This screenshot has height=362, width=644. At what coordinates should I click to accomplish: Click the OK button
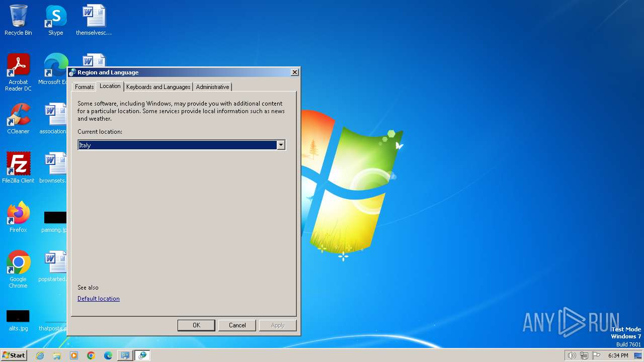(196, 325)
